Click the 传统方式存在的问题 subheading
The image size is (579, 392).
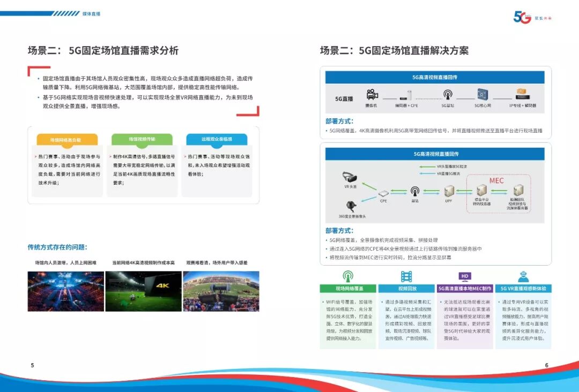(x=57, y=247)
